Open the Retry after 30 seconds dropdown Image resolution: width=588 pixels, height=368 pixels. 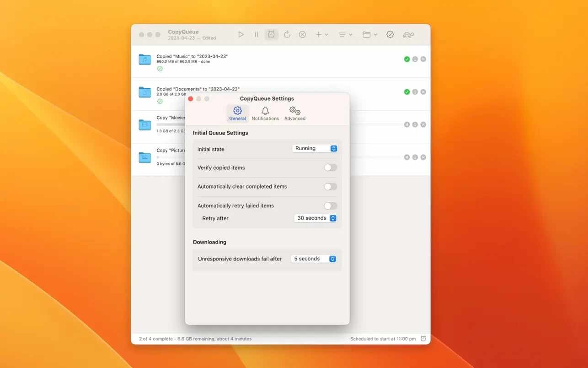tap(316, 218)
